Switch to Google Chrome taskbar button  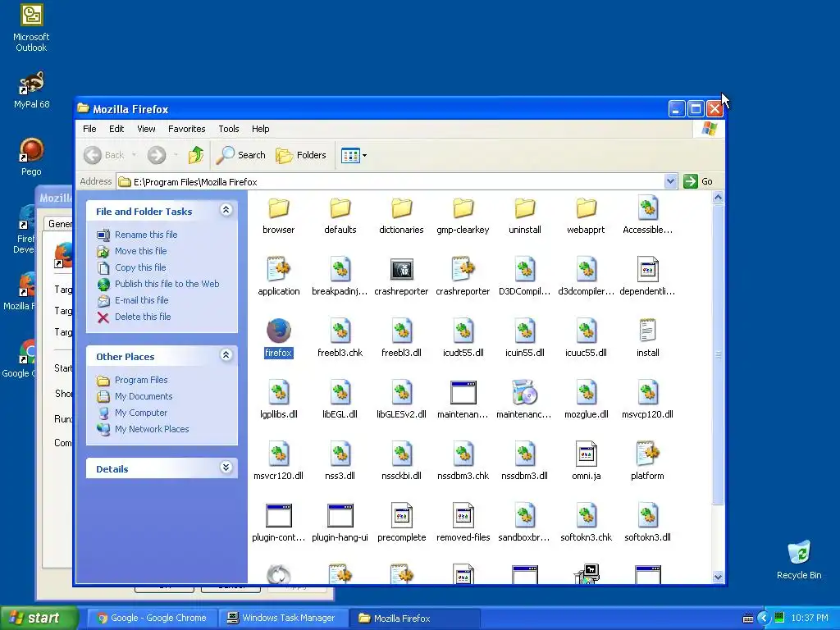[x=152, y=619]
